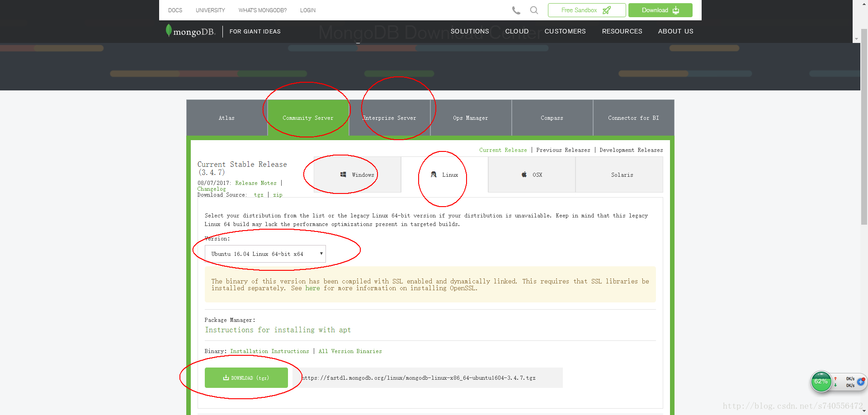
Task: Open the CUSTOMERS menu
Action: tap(565, 31)
